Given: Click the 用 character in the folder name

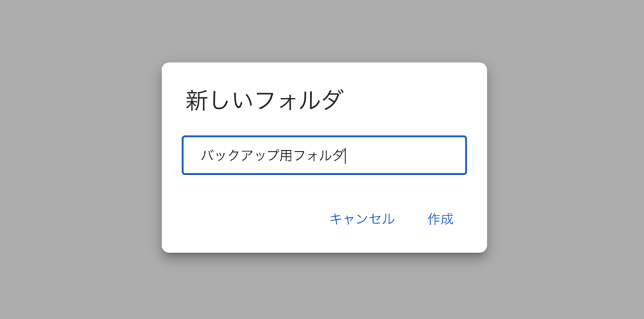Looking at the screenshot, I should (286, 155).
